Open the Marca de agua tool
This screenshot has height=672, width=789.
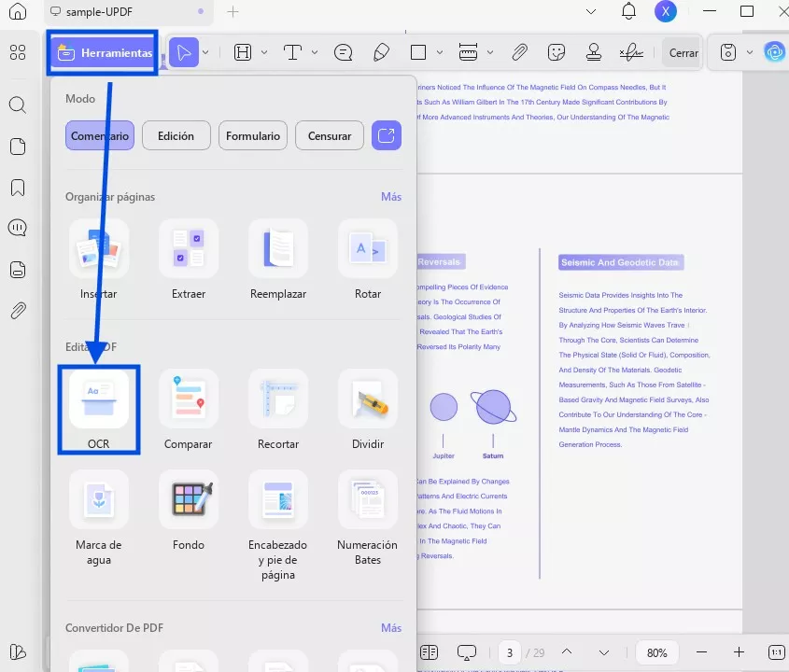tap(99, 518)
